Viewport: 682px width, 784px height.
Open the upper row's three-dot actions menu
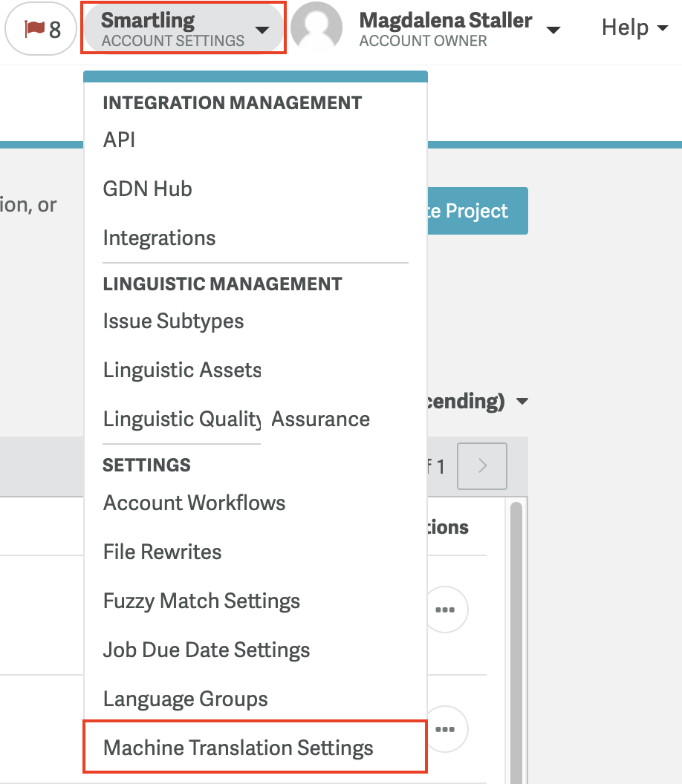click(445, 610)
